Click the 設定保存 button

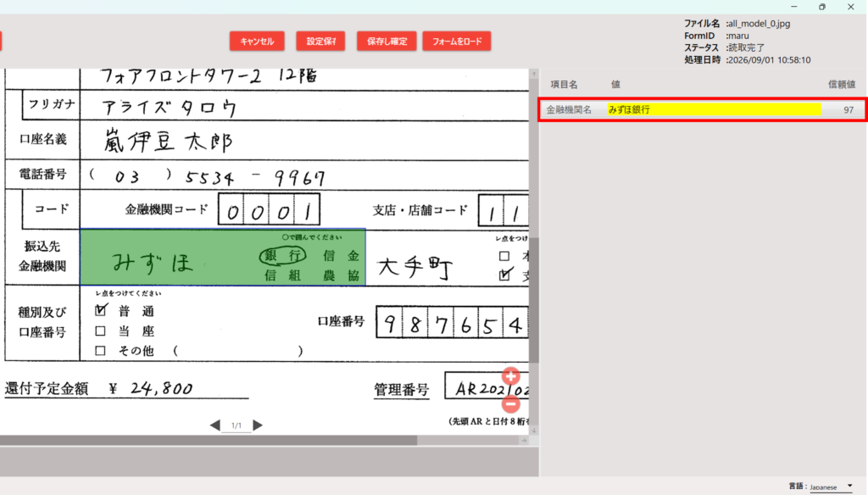click(x=320, y=41)
